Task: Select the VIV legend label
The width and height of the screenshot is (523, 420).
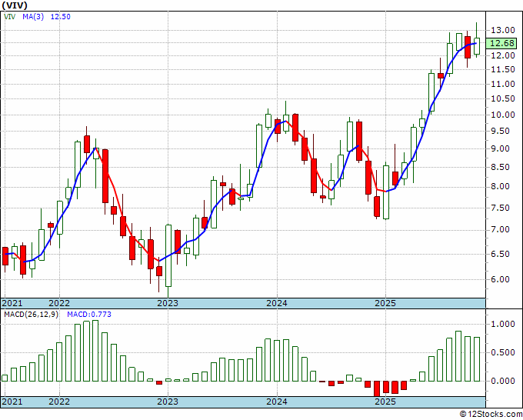Action: point(9,16)
